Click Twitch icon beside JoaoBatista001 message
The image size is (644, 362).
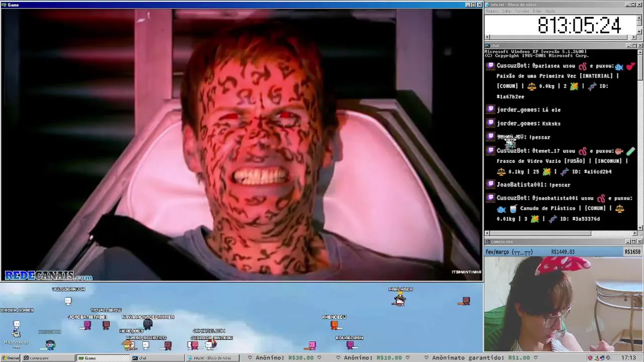[x=491, y=185]
